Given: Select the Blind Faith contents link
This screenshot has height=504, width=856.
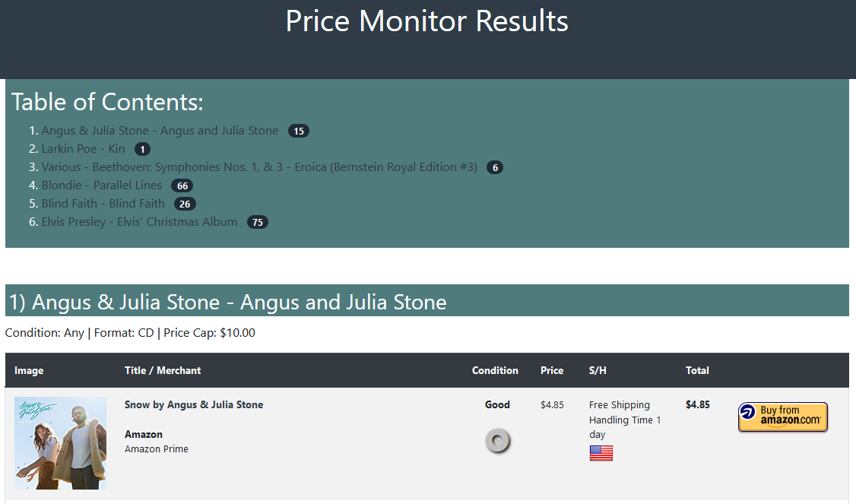Looking at the screenshot, I should pyautogui.click(x=103, y=204).
